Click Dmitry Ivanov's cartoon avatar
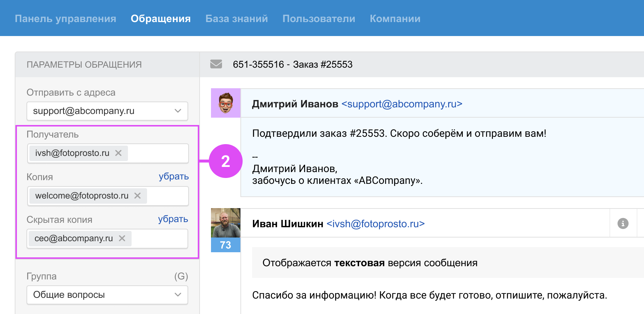 (225, 103)
